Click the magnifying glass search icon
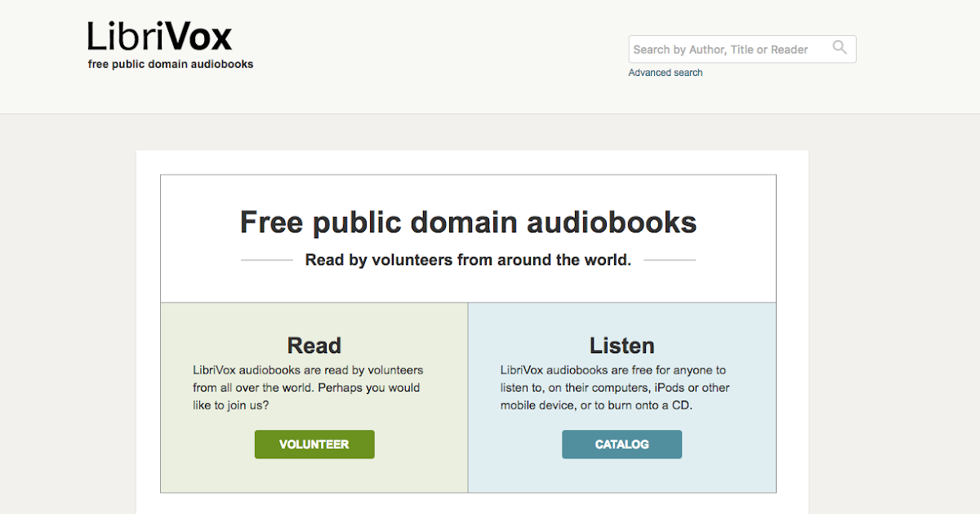 tap(840, 48)
